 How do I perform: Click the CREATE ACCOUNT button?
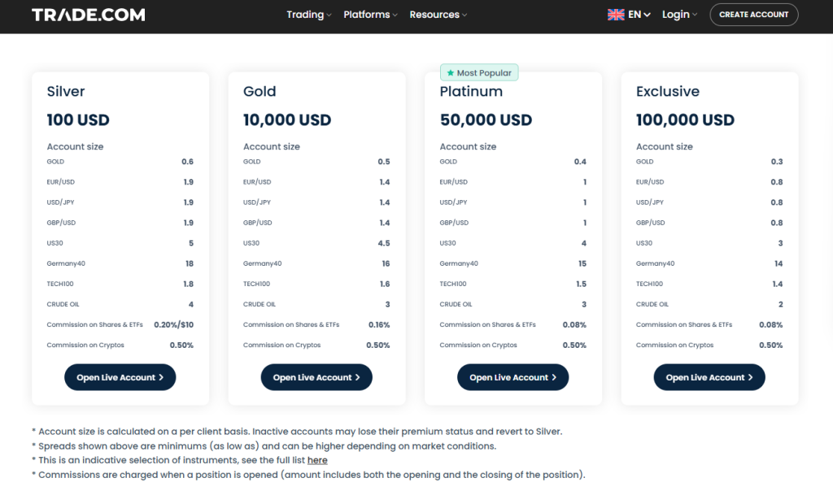coord(753,14)
